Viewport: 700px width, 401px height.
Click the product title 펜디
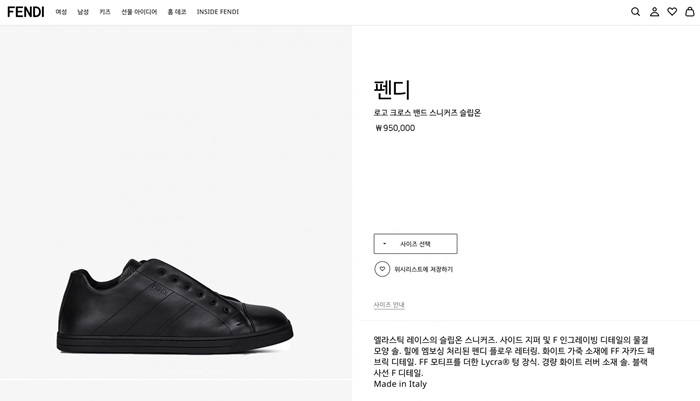392,89
